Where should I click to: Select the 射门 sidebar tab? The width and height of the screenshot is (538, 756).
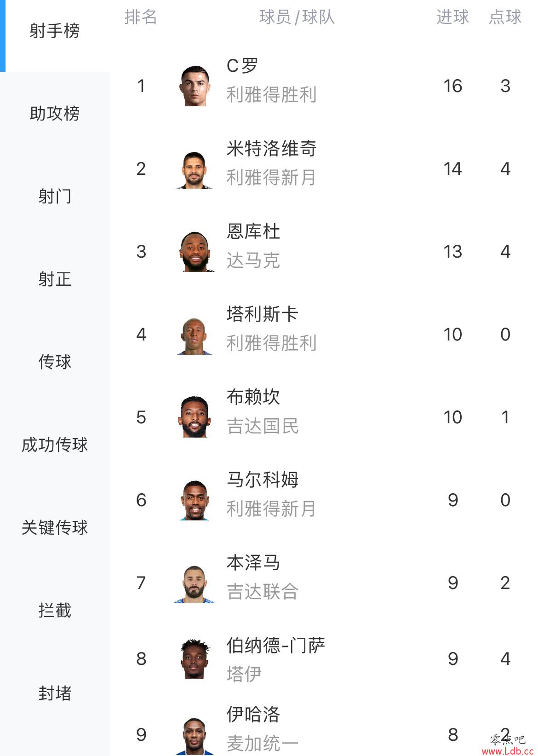[x=55, y=196]
